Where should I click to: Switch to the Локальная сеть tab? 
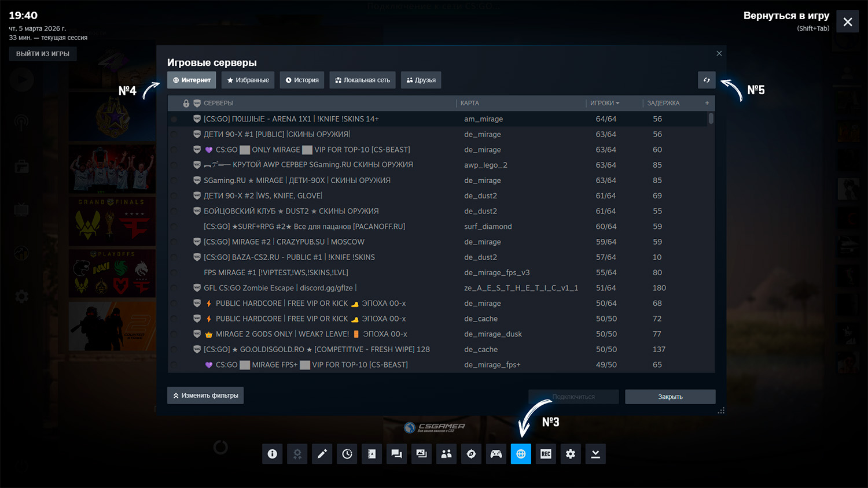(362, 80)
